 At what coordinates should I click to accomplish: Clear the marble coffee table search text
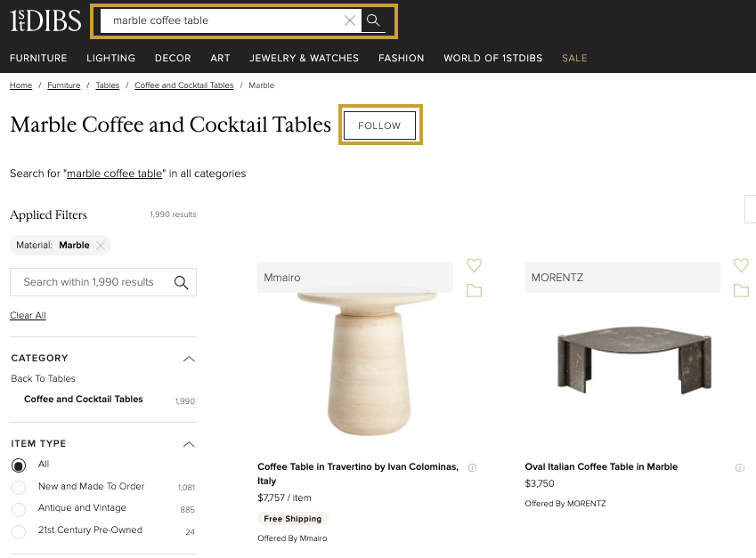tap(350, 20)
